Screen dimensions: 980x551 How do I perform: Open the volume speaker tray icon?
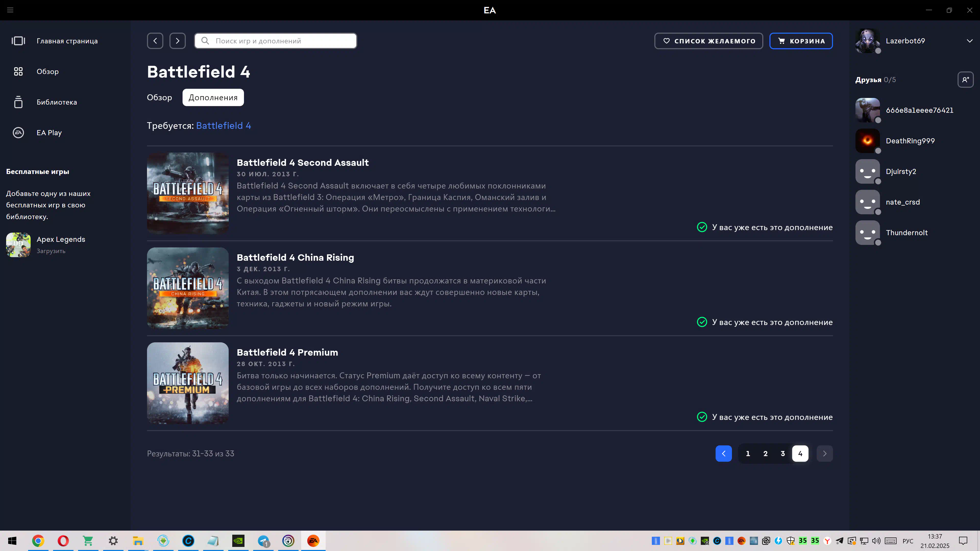(876, 541)
